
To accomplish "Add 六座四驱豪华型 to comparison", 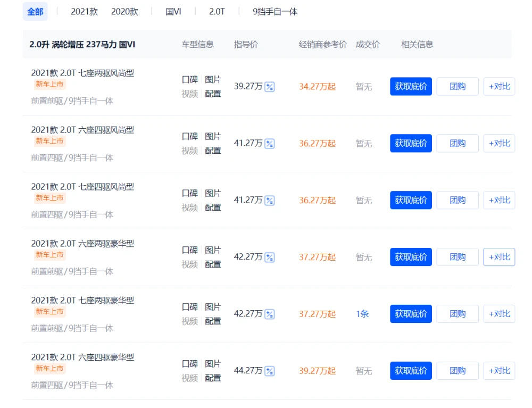I will click(x=499, y=371).
